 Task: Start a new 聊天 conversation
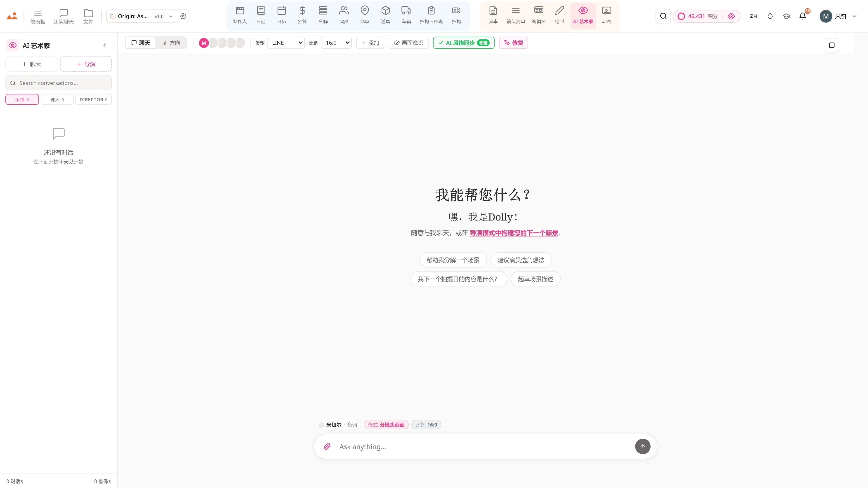click(31, 64)
